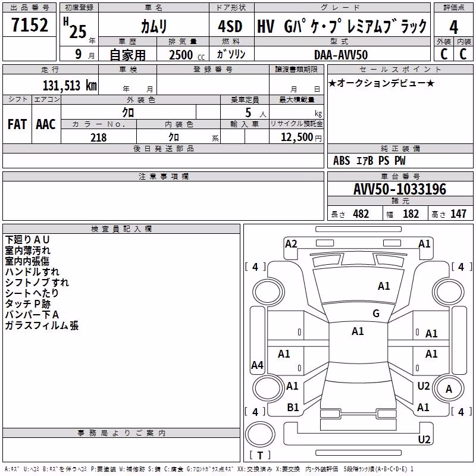476x476 pixels.
Task: Select the 後日発送部品 header
Action: pyautogui.click(x=164, y=148)
